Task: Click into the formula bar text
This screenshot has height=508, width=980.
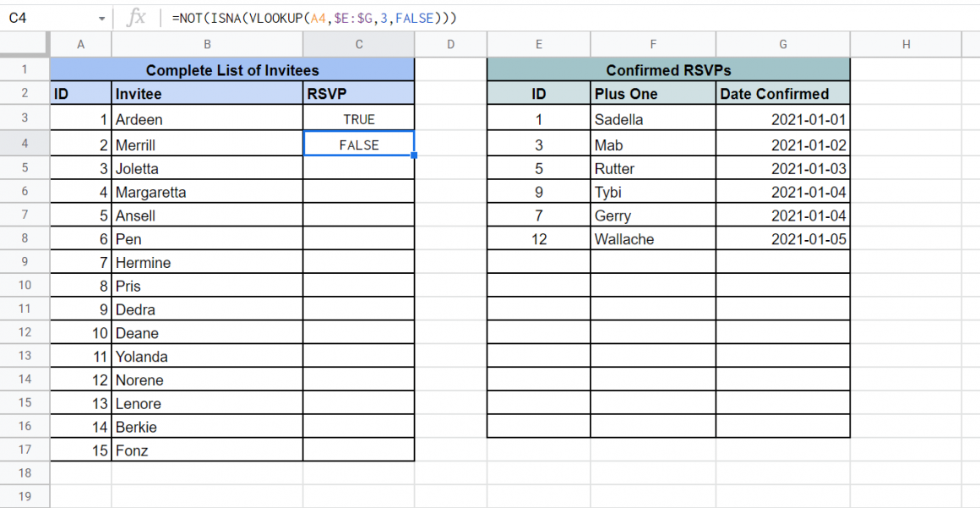Action: coord(507,18)
